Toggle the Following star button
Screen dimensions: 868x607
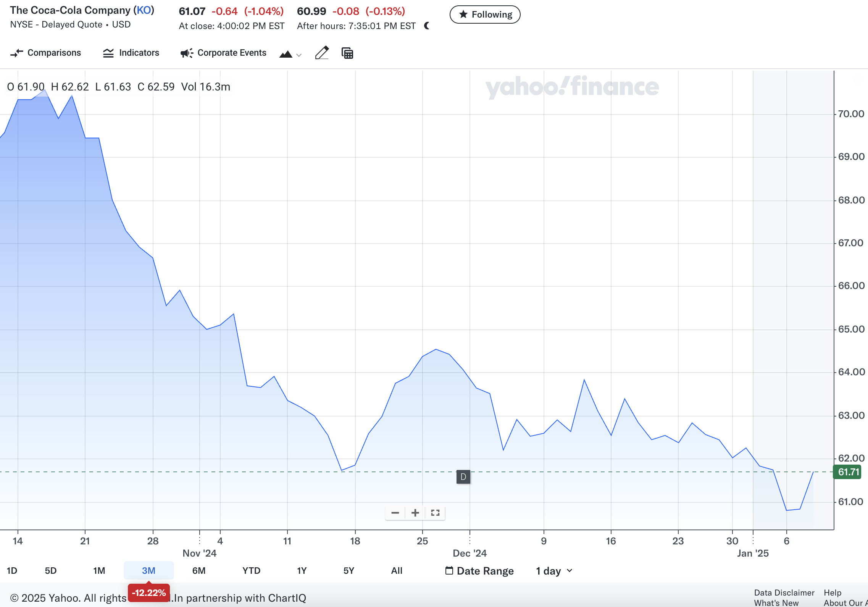point(485,15)
